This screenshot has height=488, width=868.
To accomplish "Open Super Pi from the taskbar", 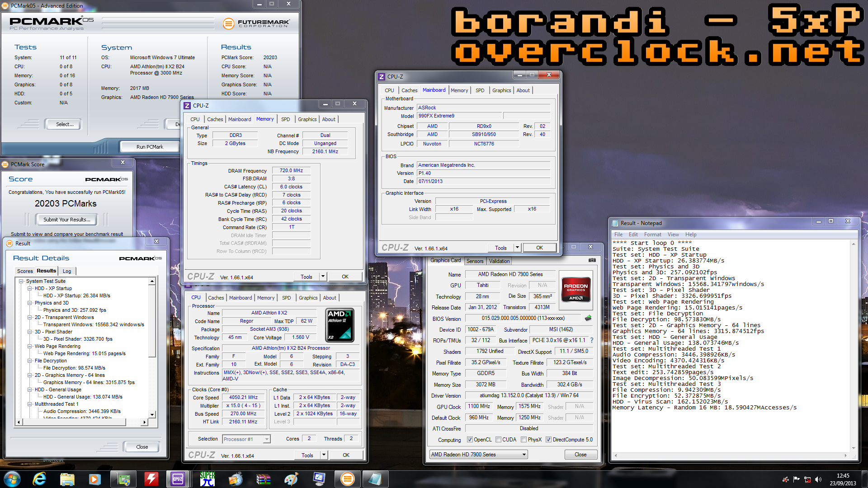I will point(208,479).
